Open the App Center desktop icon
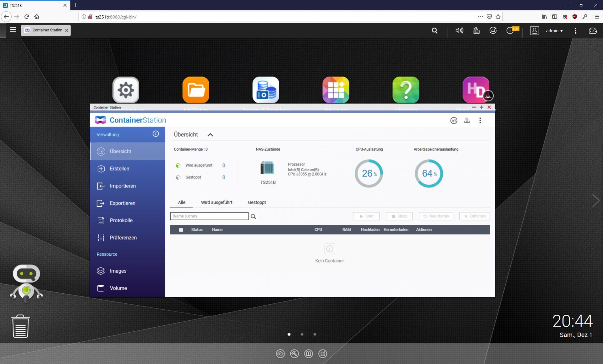The height and width of the screenshot is (364, 603). click(x=336, y=90)
